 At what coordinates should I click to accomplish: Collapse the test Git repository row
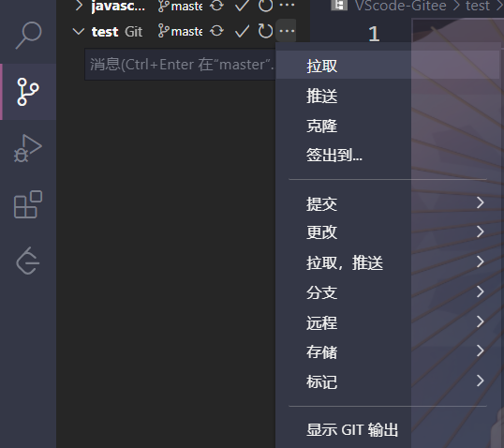[79, 32]
